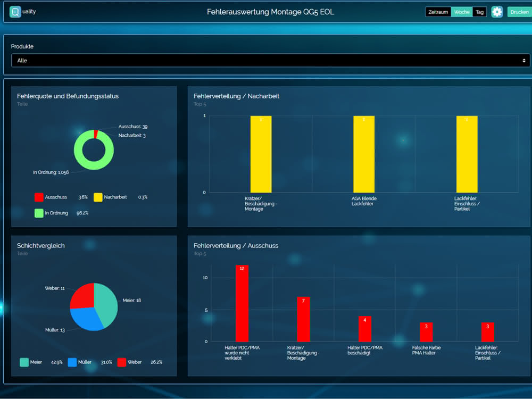Image resolution: width=532 pixels, height=399 pixels.
Task: Click 'Halter PDC/PMA wurde nicht verklebt' axis label
Action: click(x=242, y=353)
